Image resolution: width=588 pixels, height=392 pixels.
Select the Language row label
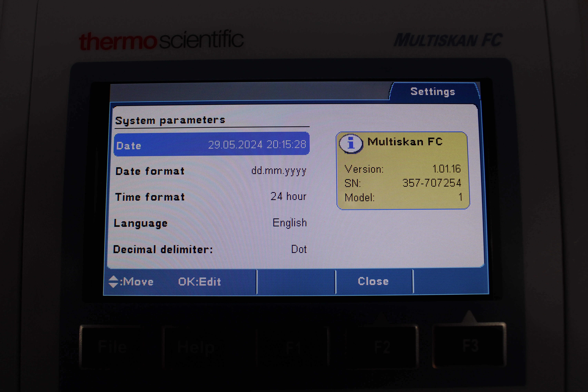(x=141, y=223)
